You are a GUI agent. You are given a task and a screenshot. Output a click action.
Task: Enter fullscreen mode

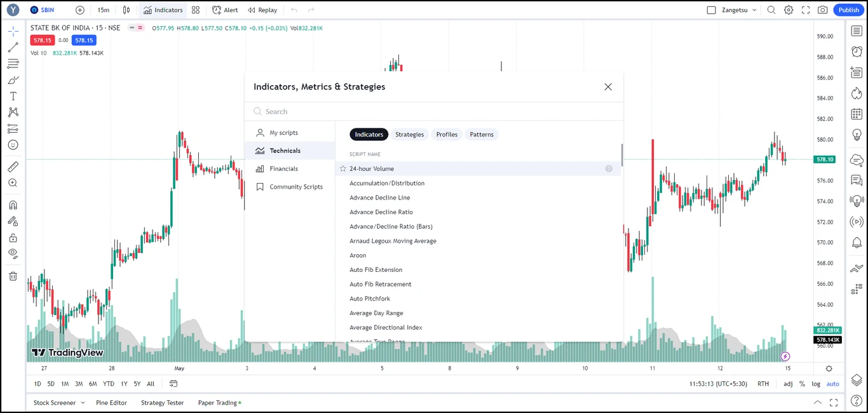tap(806, 10)
